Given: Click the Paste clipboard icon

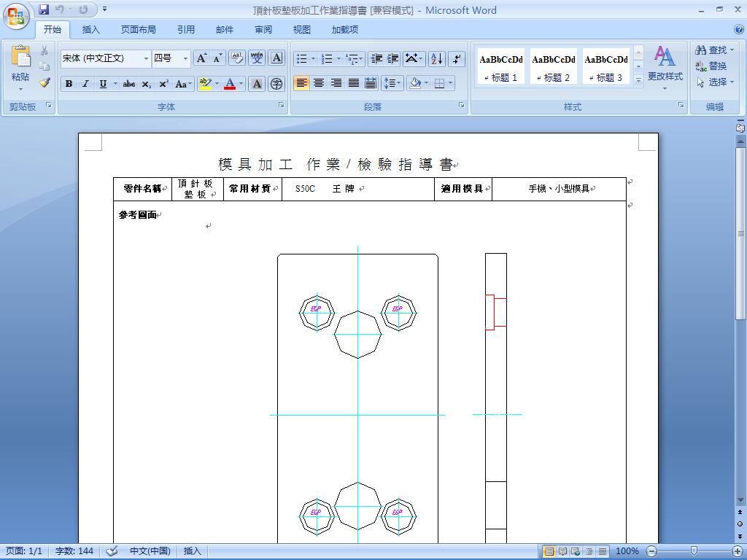Looking at the screenshot, I should pyautogui.click(x=20, y=56).
